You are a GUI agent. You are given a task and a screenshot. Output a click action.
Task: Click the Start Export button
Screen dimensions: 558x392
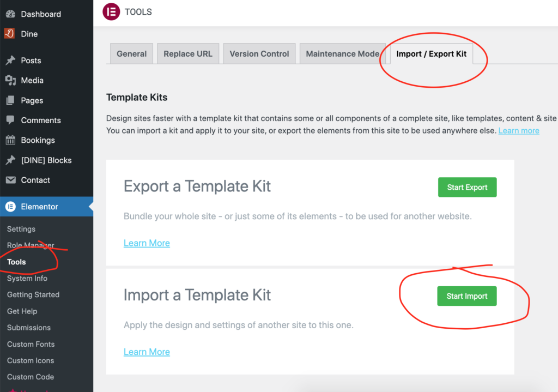[x=467, y=188]
